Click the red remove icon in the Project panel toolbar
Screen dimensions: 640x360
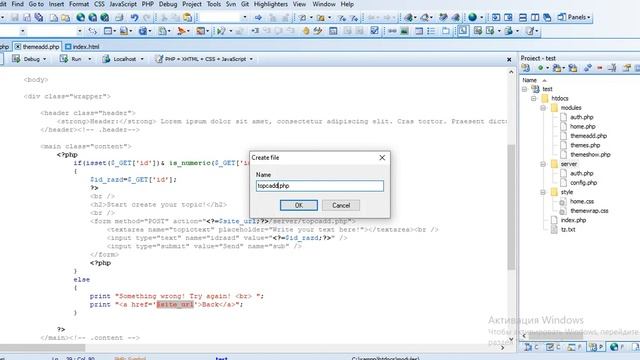(x=600, y=68)
